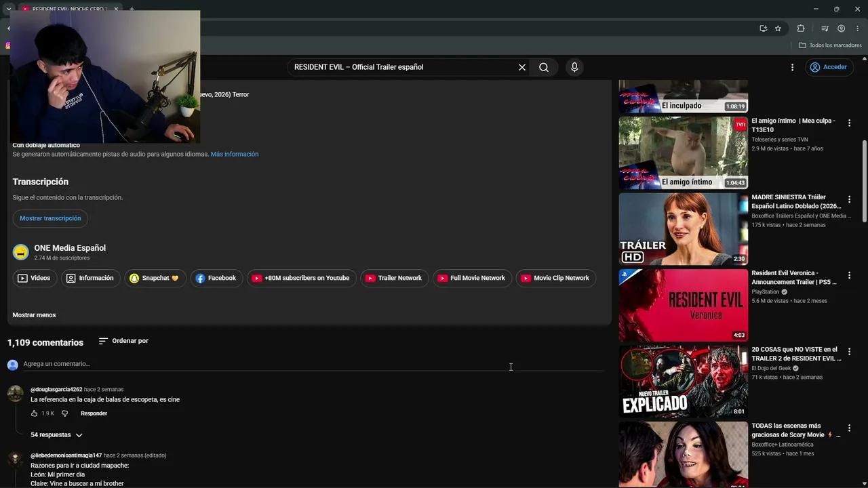Open @liebedemonioantimagia147 profile link
The image size is (868, 488).
pyautogui.click(x=66, y=455)
